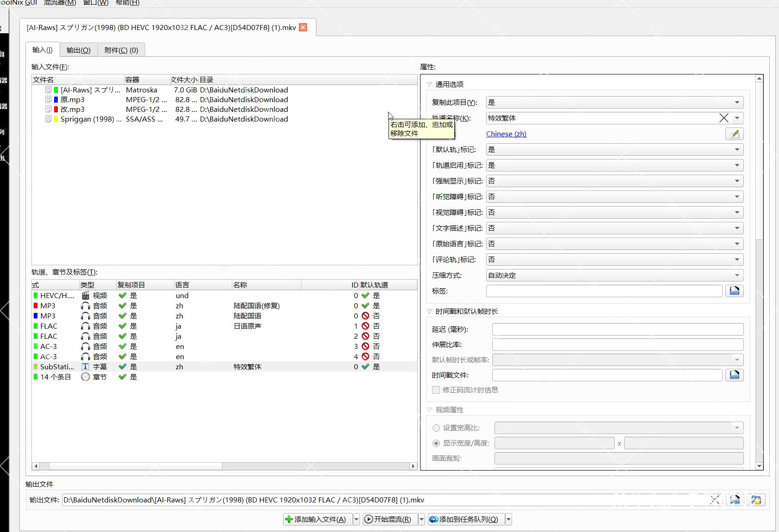Click the rightmost icon beside the output file path
Viewport: 779px width, 532px height.
click(756, 500)
